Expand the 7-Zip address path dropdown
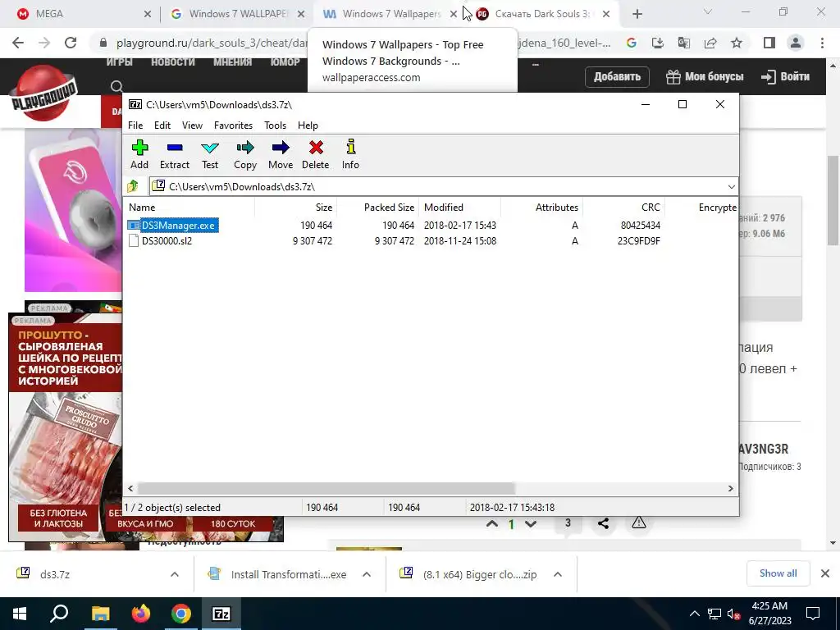 [x=731, y=187]
